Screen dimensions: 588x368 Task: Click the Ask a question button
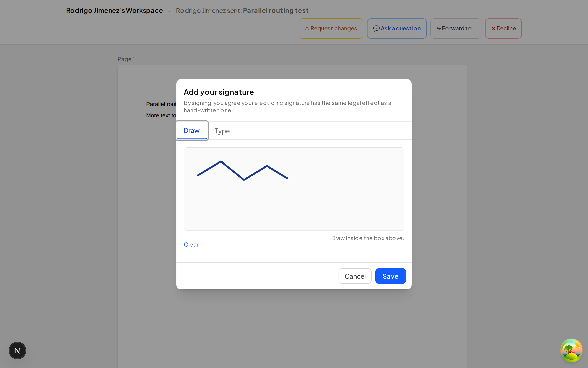click(x=397, y=29)
